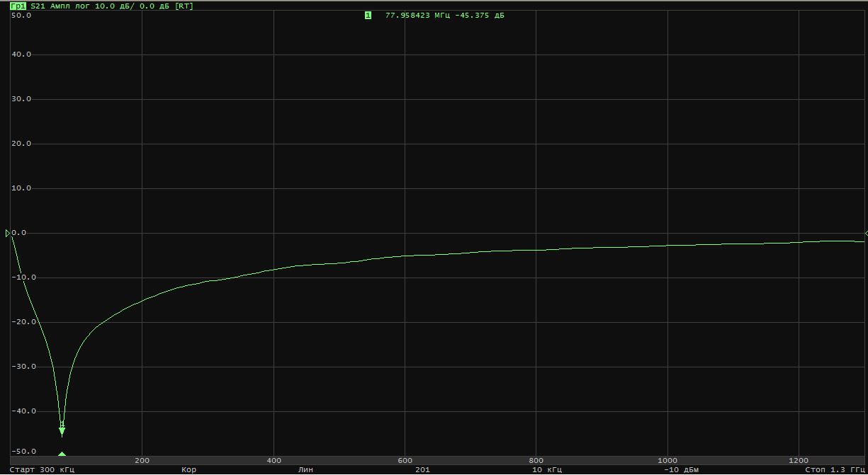The height and width of the screenshot is (475, 868).
Task: Click the right reference level indicator
Action: (x=866, y=233)
